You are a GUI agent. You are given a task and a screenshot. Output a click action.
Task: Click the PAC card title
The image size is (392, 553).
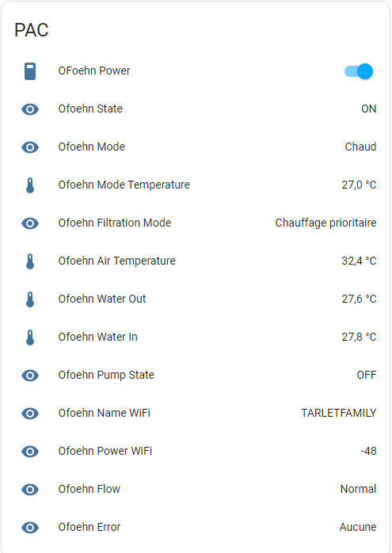32,30
